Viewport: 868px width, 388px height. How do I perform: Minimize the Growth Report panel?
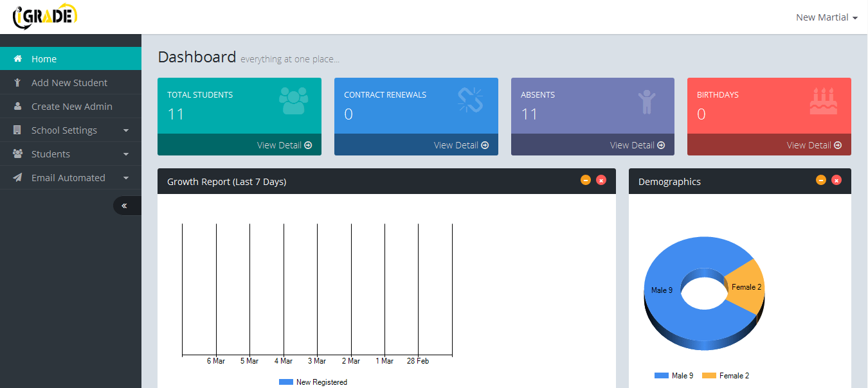pos(586,180)
